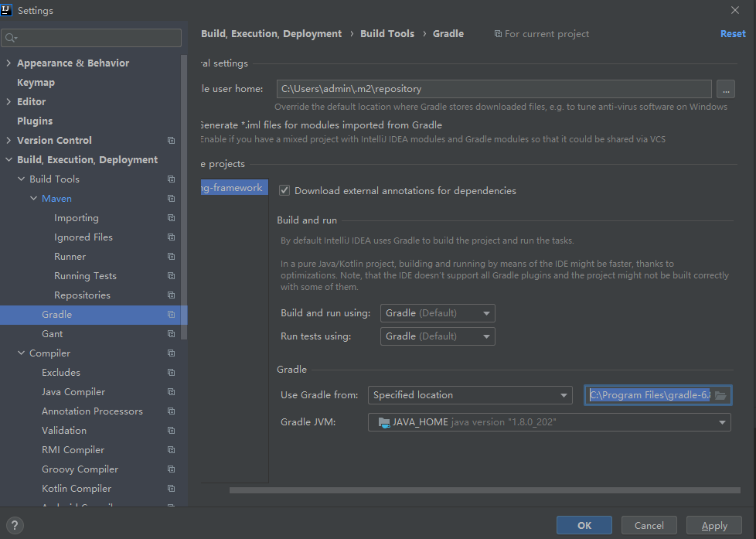Click project-level icon beside Java Compiler
This screenshot has height=539, width=756.
[x=171, y=392]
